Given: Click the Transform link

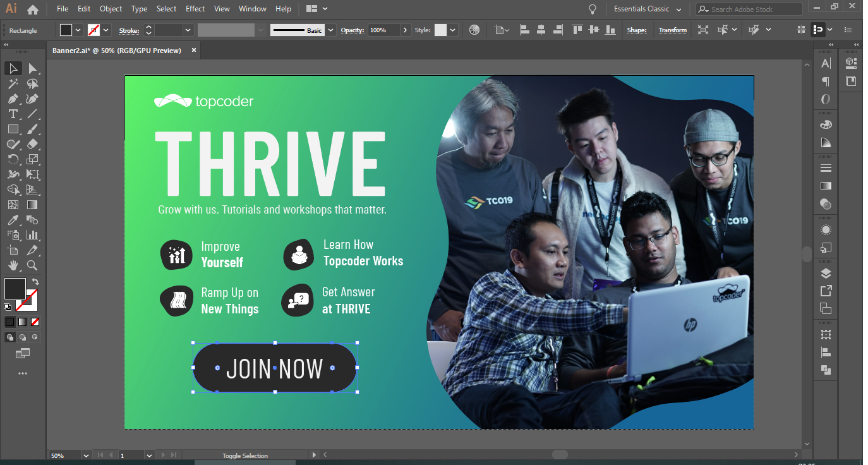Looking at the screenshot, I should [672, 30].
